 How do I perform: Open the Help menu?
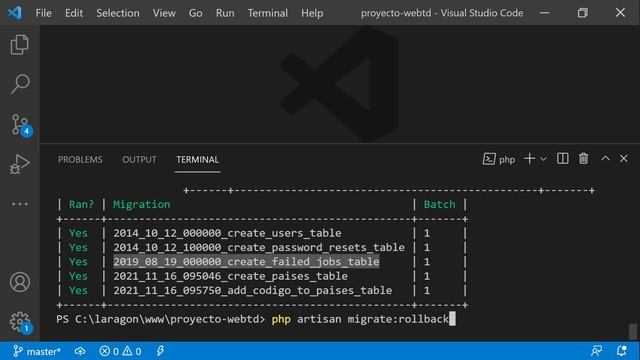click(x=312, y=13)
